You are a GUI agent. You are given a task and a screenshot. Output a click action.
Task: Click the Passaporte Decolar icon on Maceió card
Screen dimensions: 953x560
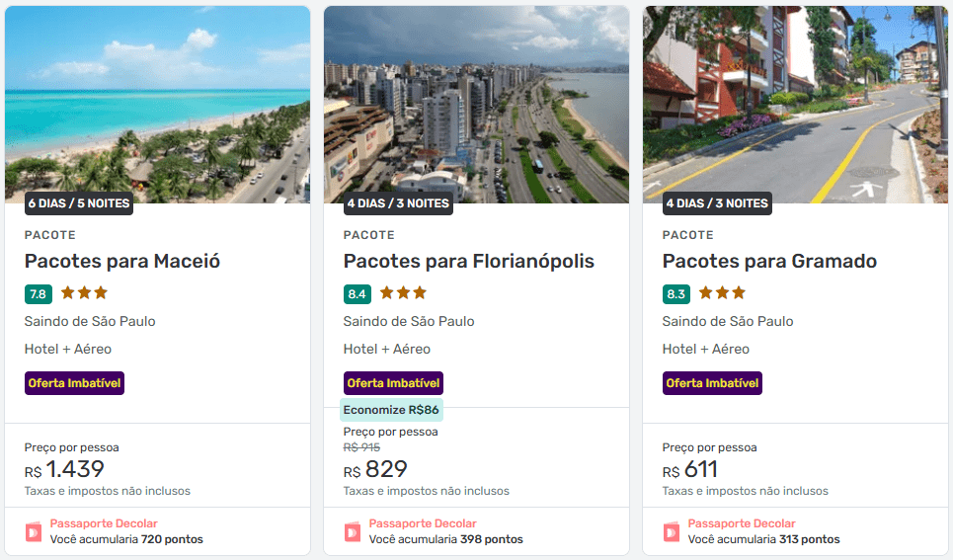34,532
